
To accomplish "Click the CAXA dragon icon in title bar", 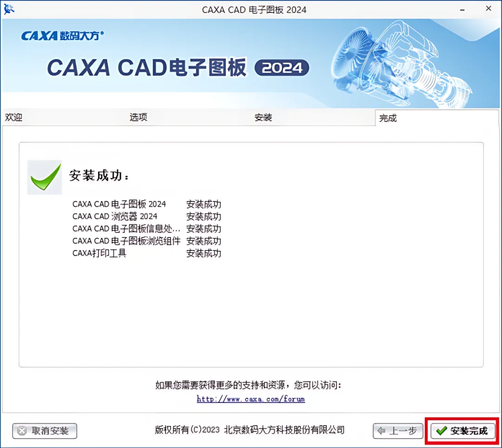I will (x=9, y=9).
